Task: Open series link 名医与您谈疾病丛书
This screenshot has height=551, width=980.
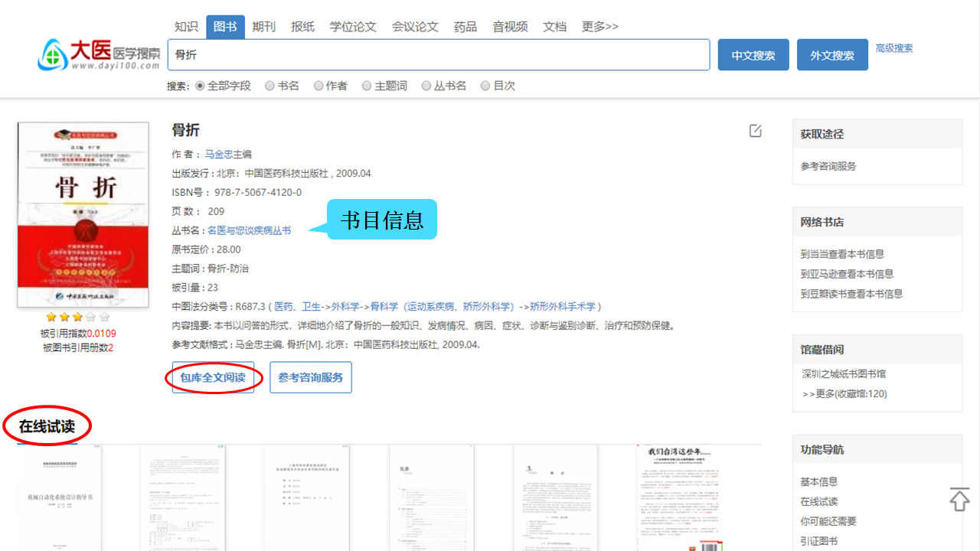Action: (249, 230)
